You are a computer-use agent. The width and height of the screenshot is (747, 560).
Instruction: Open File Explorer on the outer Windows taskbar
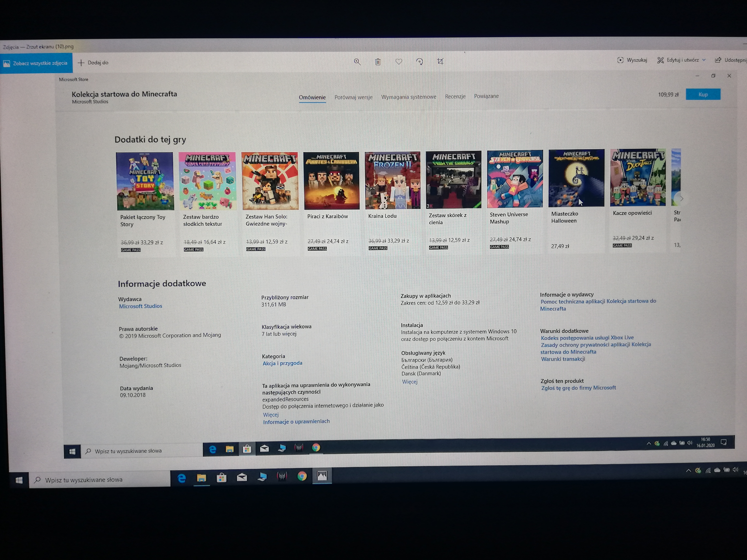pos(202,478)
